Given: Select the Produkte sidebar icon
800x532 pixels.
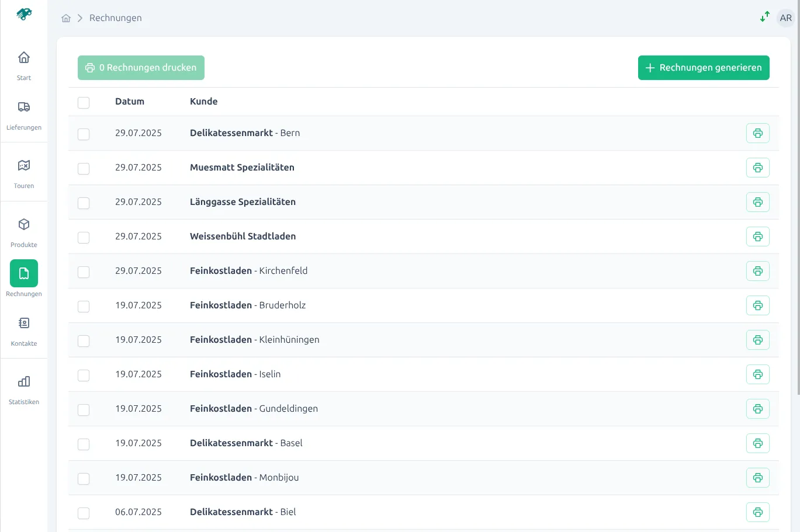Looking at the screenshot, I should tap(23, 231).
